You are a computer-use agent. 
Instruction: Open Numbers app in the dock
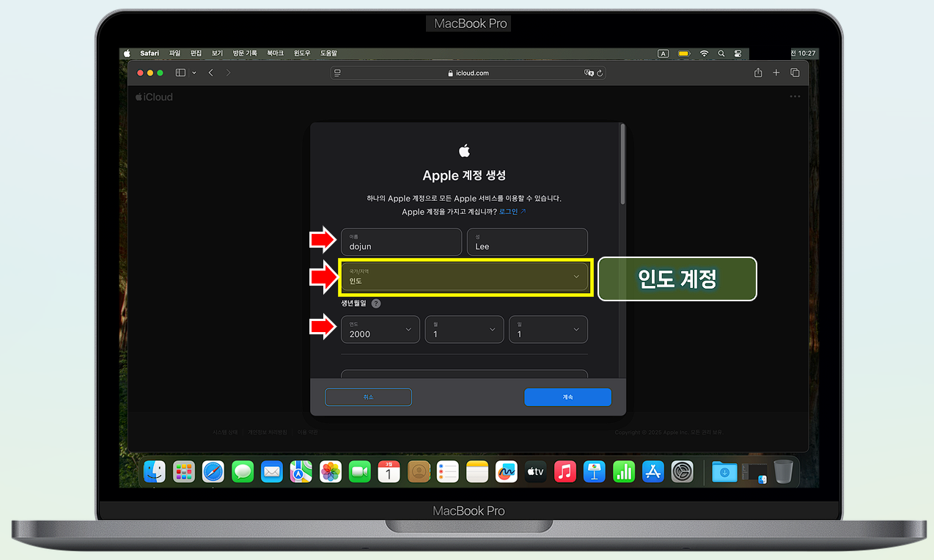[x=623, y=471]
